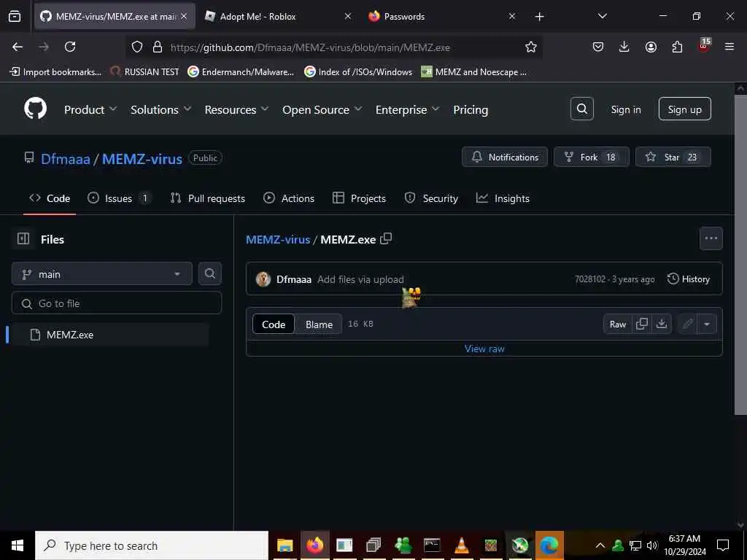Click the page vertical scrollbar
The height and width of the screenshot is (560, 747).
740,254
